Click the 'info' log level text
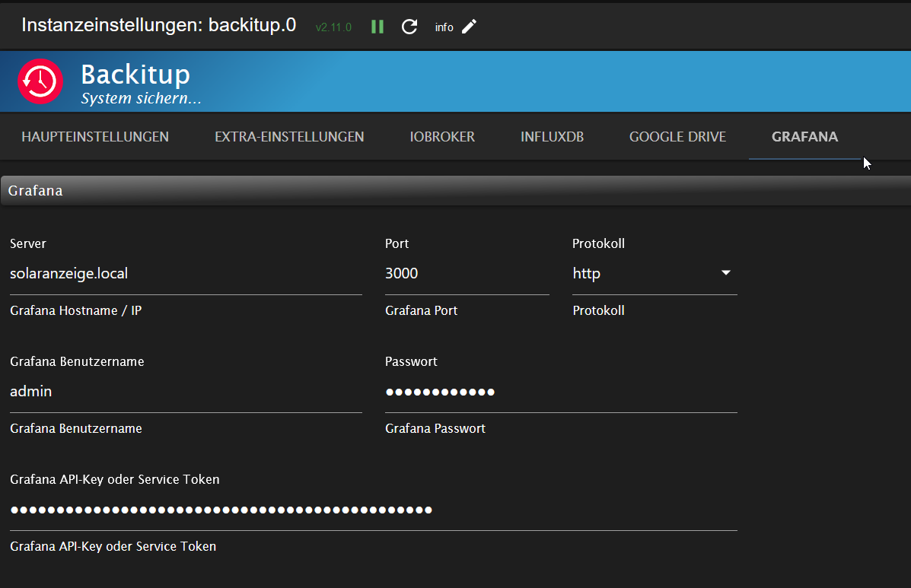Screen dimensions: 911x588 pyautogui.click(x=444, y=27)
